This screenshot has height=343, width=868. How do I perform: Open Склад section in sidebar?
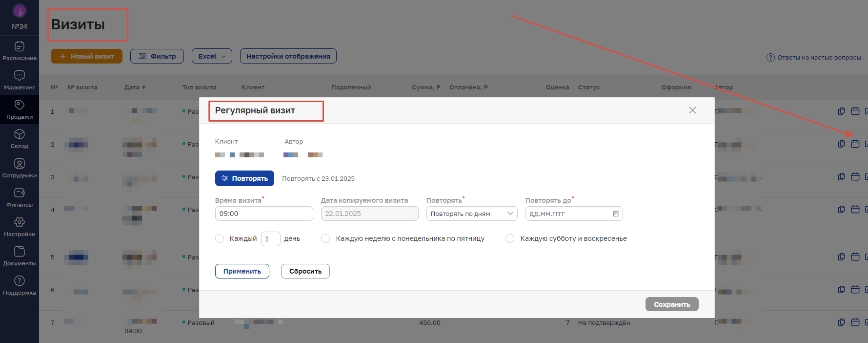pyautogui.click(x=20, y=139)
